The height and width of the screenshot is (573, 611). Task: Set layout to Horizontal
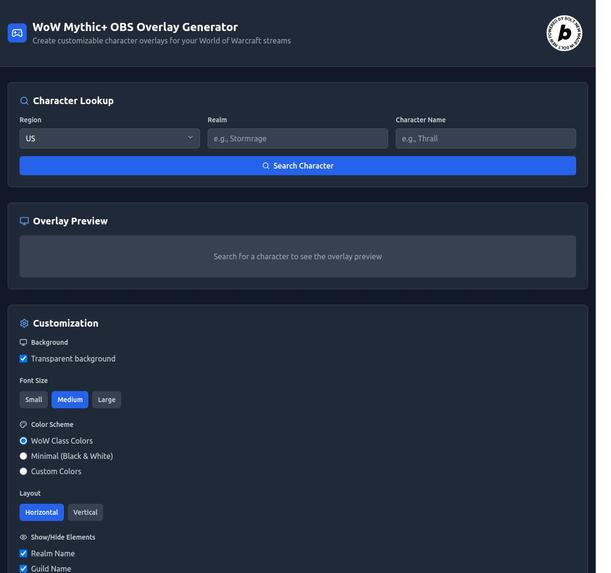click(x=41, y=512)
